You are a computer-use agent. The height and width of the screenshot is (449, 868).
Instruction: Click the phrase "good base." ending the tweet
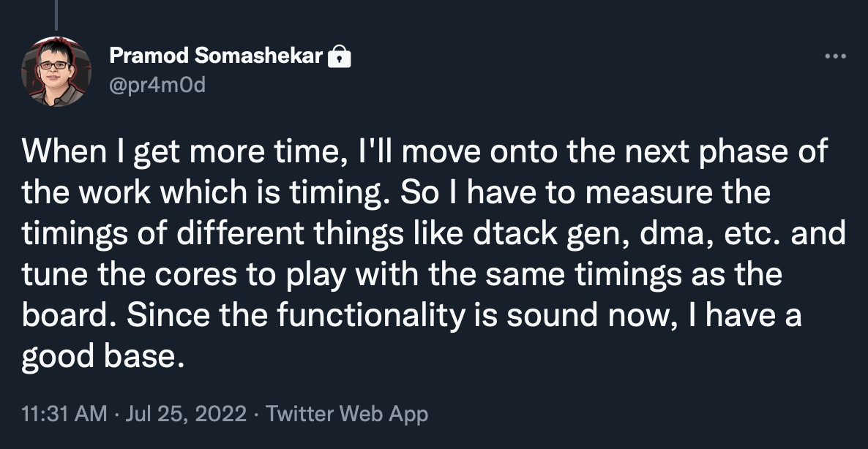click(102, 357)
